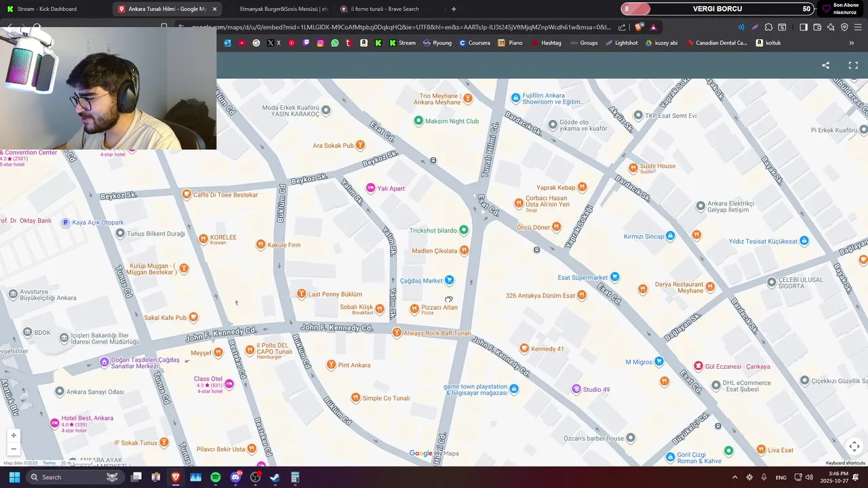The image size is (868, 488).
Task: Select Maksim Night Club green pin
Action: pos(418,121)
